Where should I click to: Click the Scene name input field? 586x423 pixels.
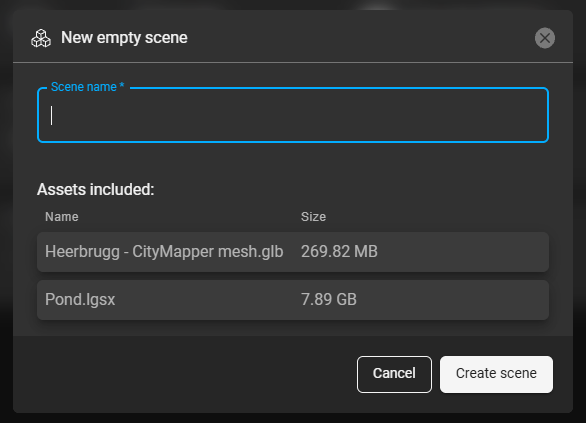pyautogui.click(x=293, y=115)
